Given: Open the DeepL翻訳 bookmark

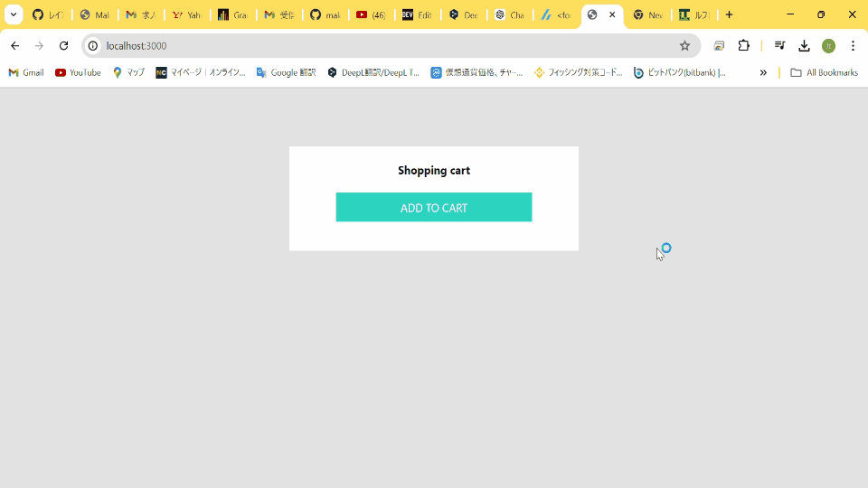Looking at the screenshot, I should tap(373, 72).
